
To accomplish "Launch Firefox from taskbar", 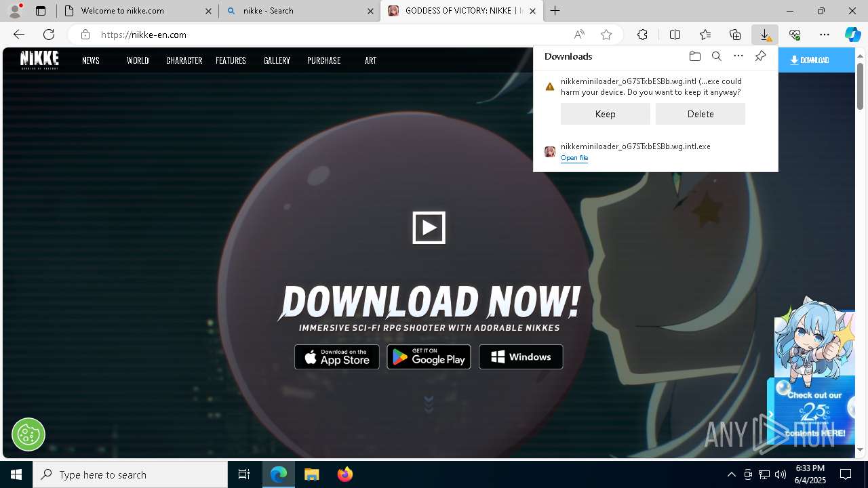I will pyautogui.click(x=345, y=474).
